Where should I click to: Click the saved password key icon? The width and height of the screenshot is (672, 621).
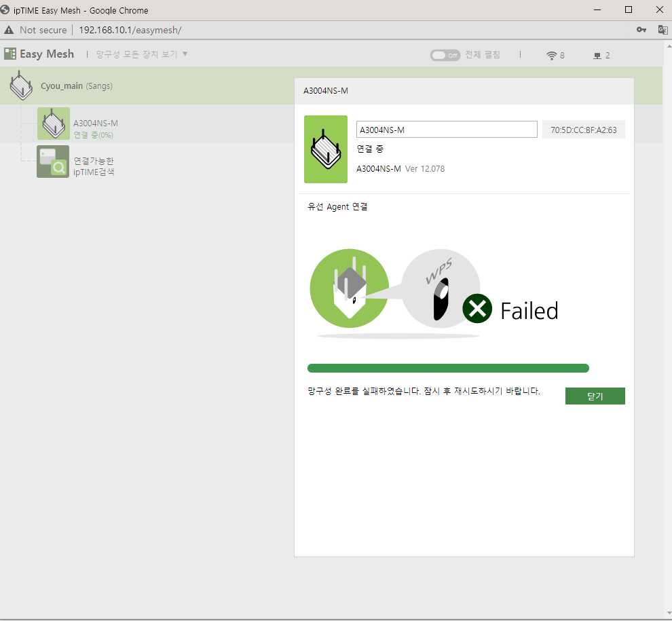pyautogui.click(x=641, y=30)
